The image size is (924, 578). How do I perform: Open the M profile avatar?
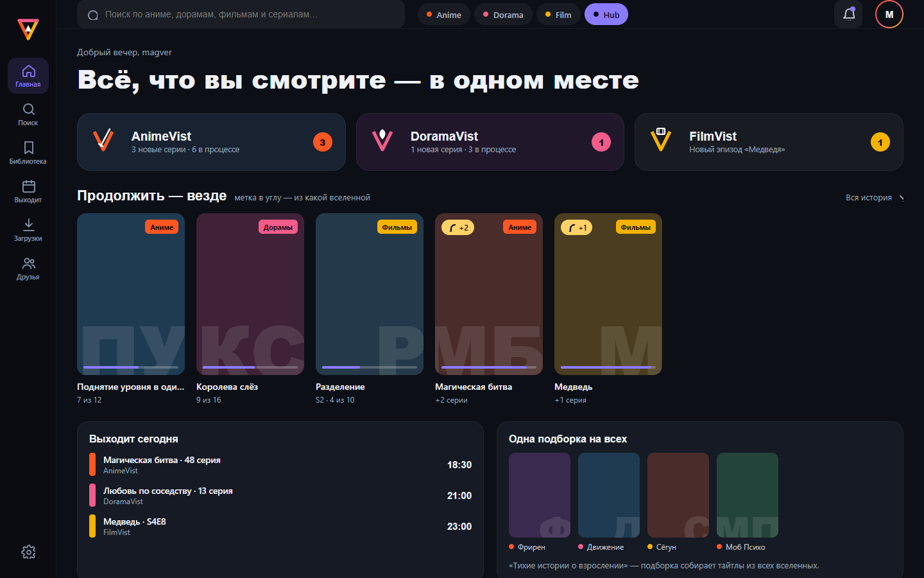coord(889,14)
